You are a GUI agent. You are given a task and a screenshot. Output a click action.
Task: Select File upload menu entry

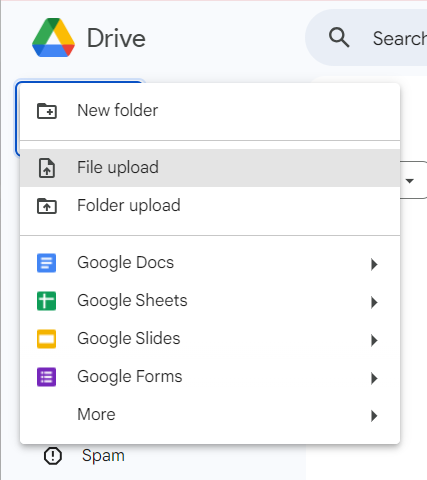(x=210, y=168)
